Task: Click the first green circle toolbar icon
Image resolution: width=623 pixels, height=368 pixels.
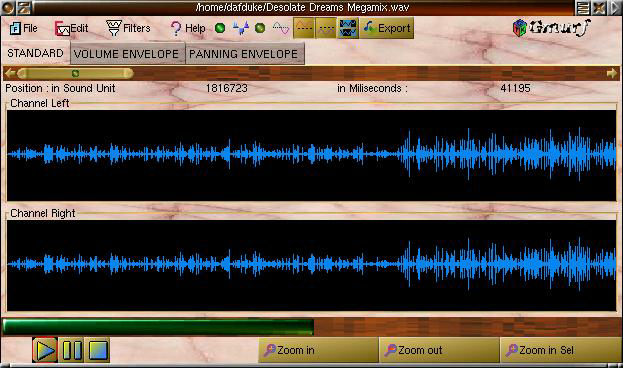Action: click(220, 28)
